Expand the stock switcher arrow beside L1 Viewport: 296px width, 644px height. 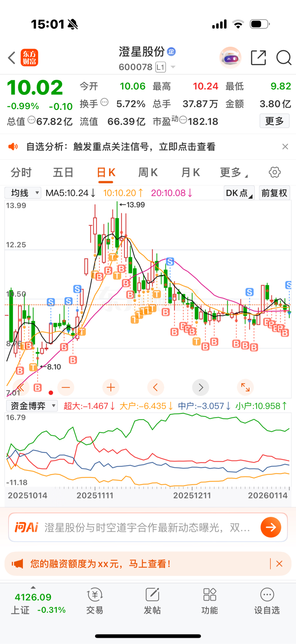pyautogui.click(x=173, y=67)
